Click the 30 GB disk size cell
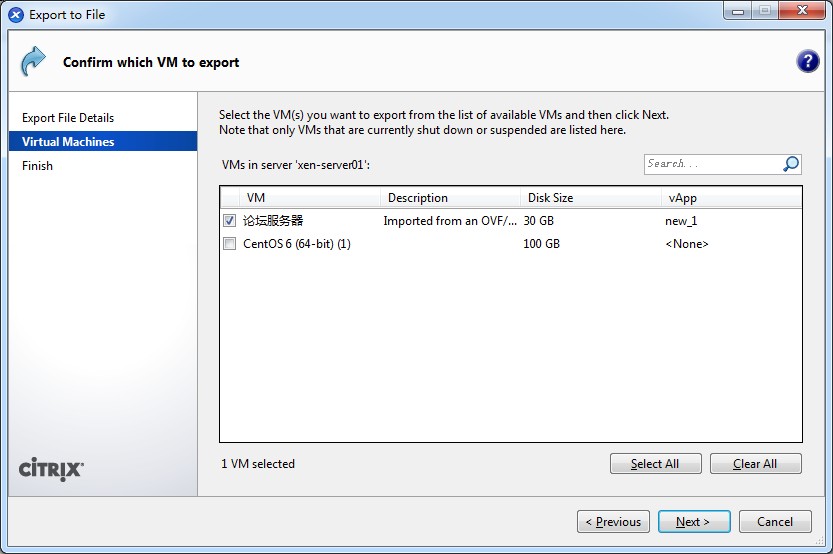 pyautogui.click(x=538, y=221)
